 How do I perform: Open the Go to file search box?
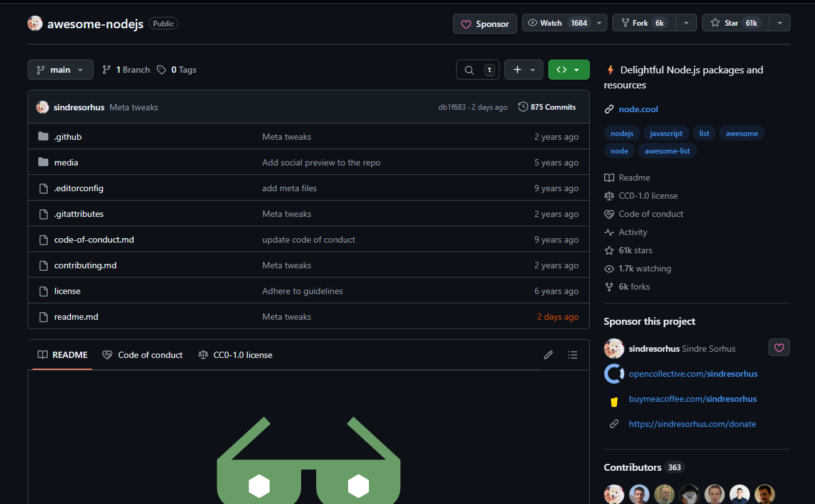(x=477, y=70)
